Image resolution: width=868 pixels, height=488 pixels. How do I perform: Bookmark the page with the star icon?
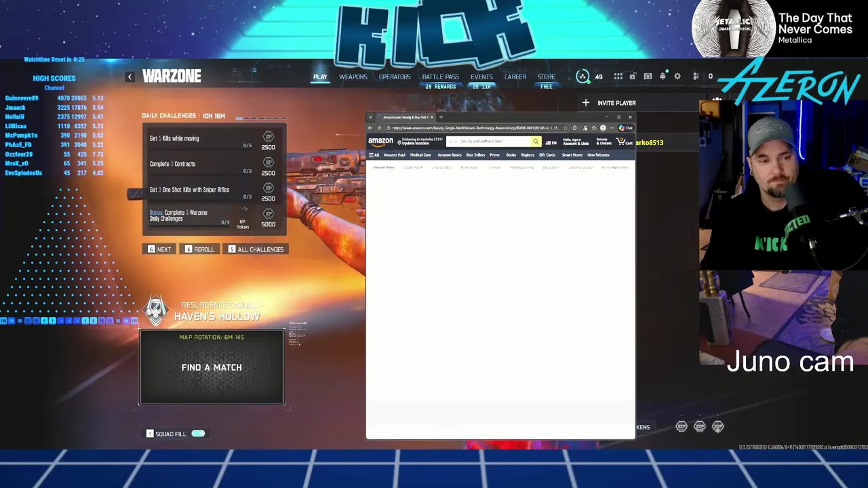click(x=565, y=128)
